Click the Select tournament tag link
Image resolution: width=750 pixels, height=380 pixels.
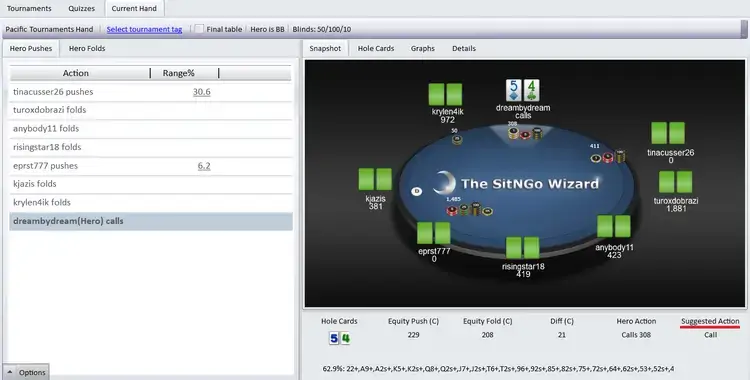coord(144,29)
